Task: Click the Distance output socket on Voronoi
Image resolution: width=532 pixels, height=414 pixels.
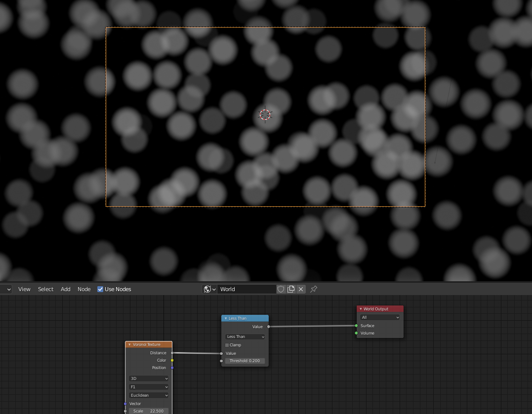Action: (172, 353)
